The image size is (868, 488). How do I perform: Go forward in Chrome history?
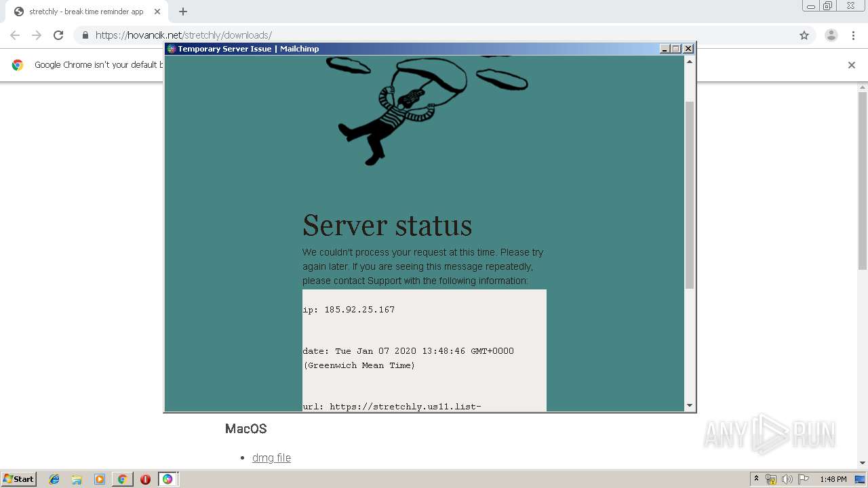[x=37, y=35]
